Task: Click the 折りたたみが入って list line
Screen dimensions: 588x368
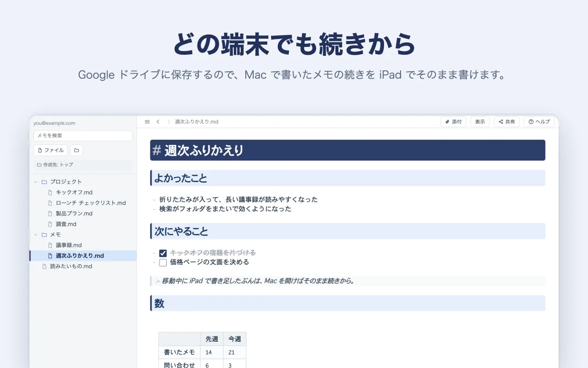Action: point(238,200)
